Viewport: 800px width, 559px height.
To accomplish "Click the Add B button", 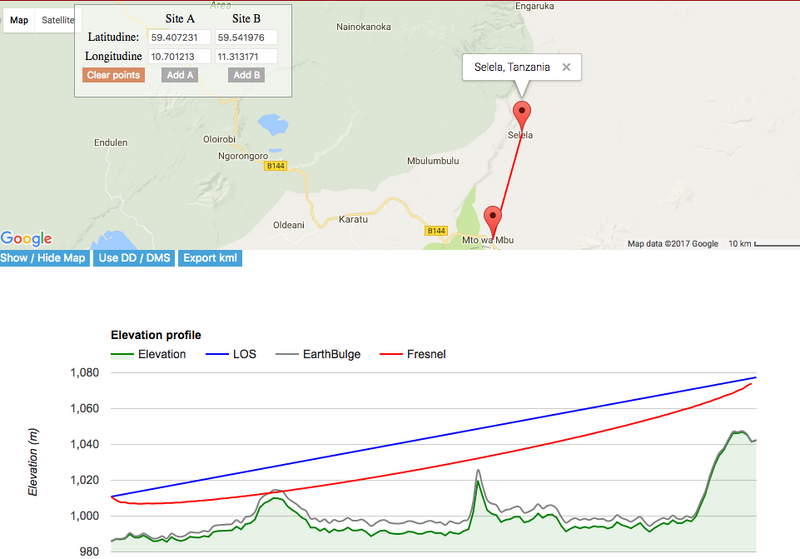I will [x=246, y=75].
